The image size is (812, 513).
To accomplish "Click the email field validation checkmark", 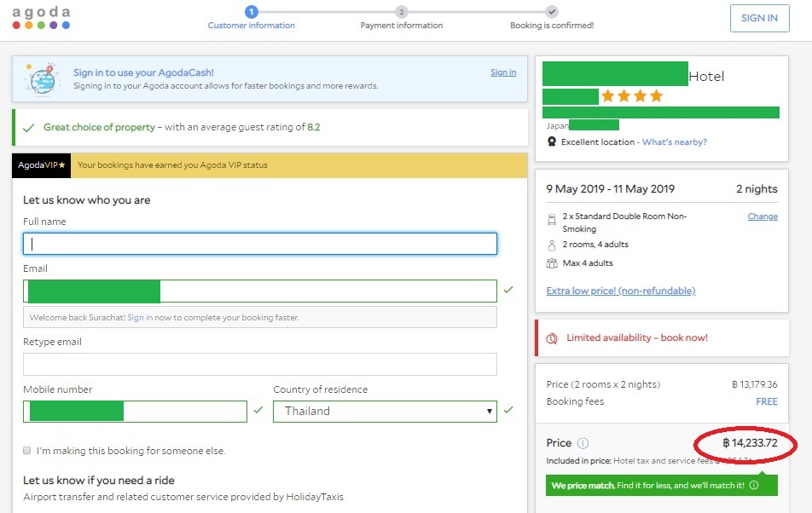I will pyautogui.click(x=508, y=290).
